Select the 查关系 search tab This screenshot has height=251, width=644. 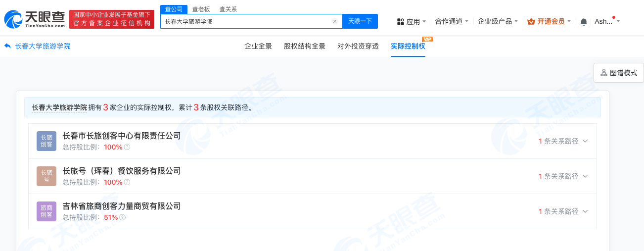click(228, 9)
